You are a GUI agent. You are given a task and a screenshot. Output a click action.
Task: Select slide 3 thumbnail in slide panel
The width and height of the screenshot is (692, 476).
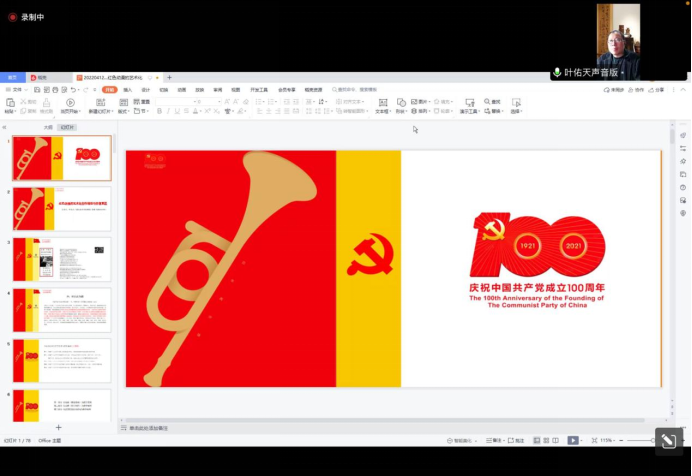click(x=61, y=259)
